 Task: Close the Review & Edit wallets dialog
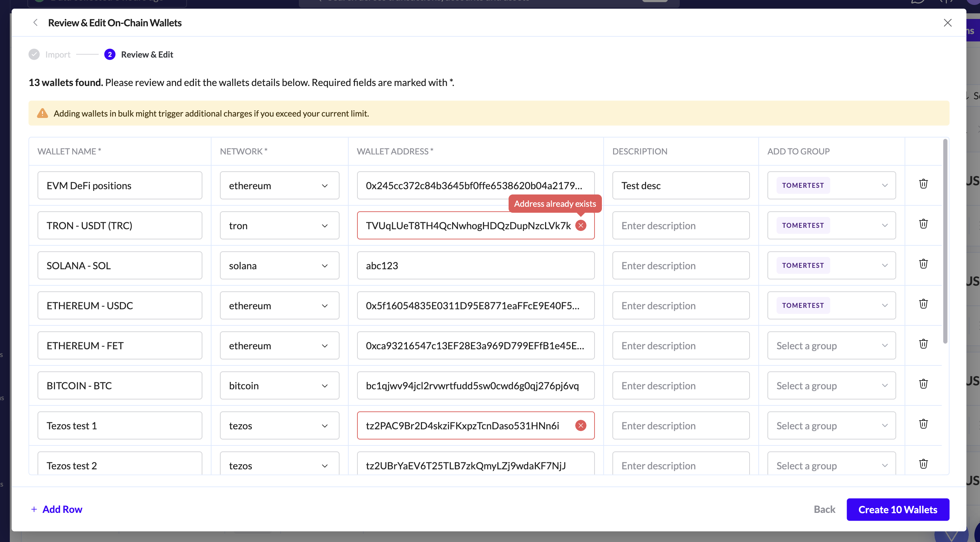(947, 23)
